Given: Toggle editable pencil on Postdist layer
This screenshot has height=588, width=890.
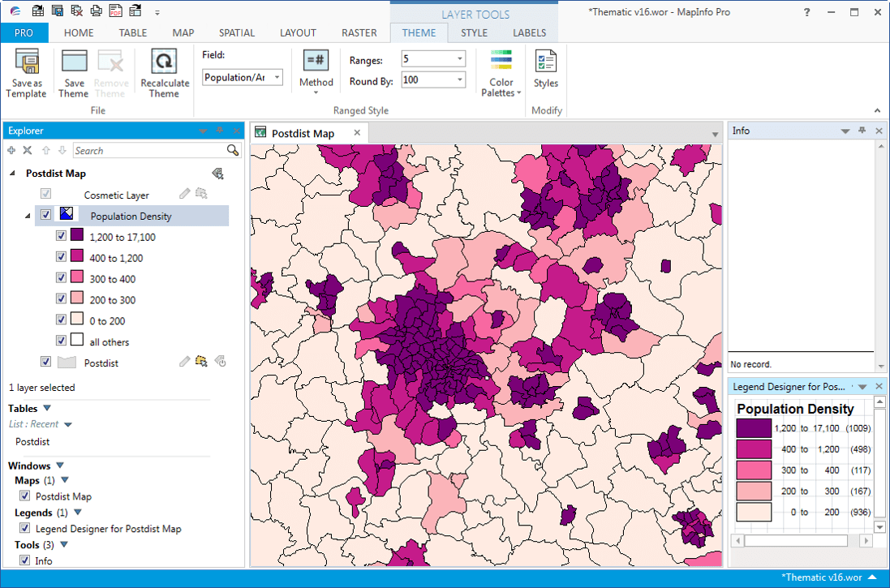Looking at the screenshot, I should pos(184,362).
